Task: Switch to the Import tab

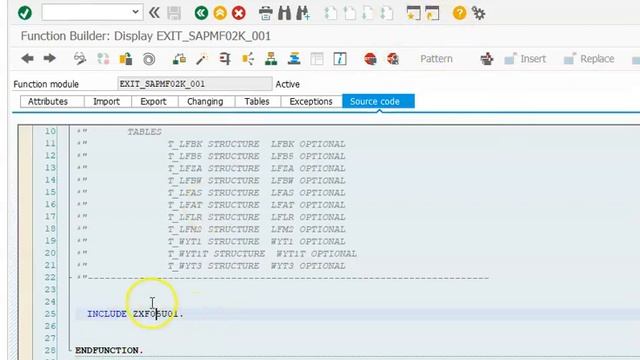Action: pos(106,101)
